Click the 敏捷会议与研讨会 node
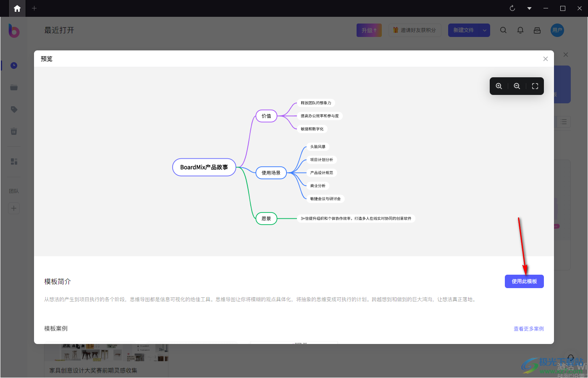The height and width of the screenshot is (378, 588). pyautogui.click(x=325, y=199)
